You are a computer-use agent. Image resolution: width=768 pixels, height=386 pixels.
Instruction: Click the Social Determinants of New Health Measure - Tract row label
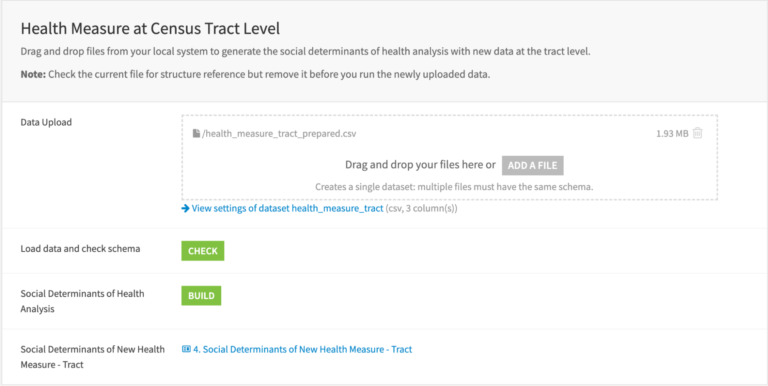point(93,357)
